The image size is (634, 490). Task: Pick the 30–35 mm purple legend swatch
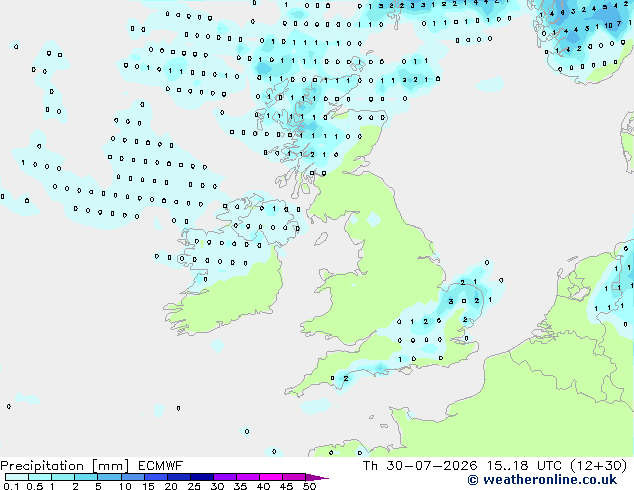[224, 477]
